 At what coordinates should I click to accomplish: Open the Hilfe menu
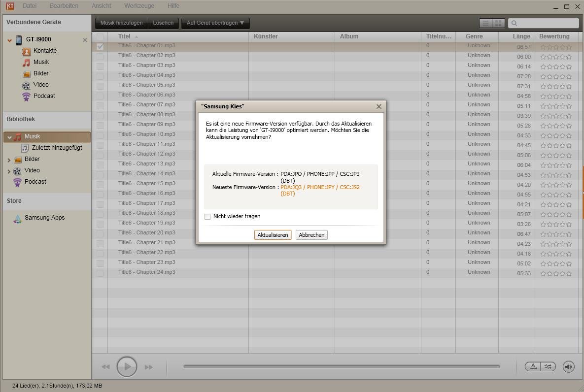(173, 6)
